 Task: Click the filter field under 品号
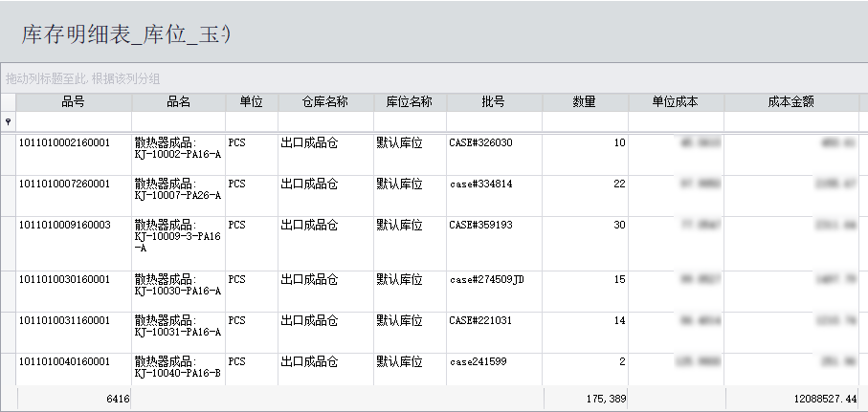point(74,121)
